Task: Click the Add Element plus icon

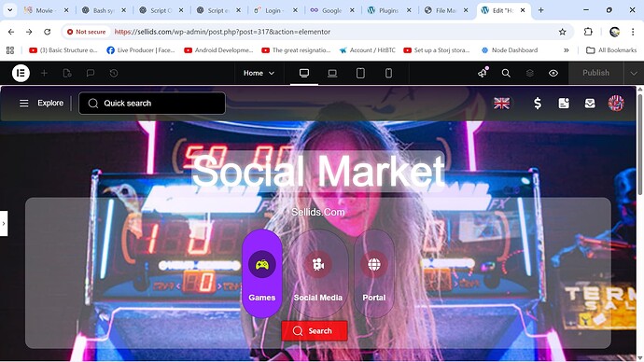Action: (x=45, y=73)
